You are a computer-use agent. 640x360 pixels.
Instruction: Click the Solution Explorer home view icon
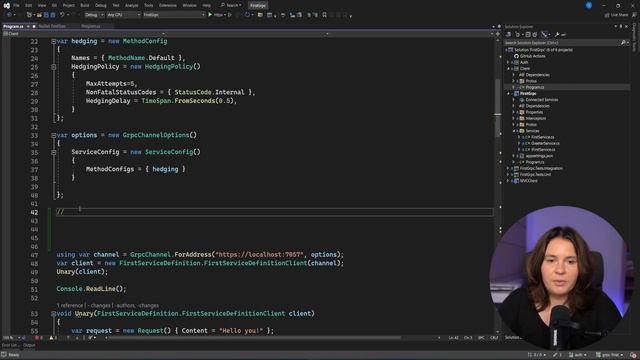tap(509, 35)
